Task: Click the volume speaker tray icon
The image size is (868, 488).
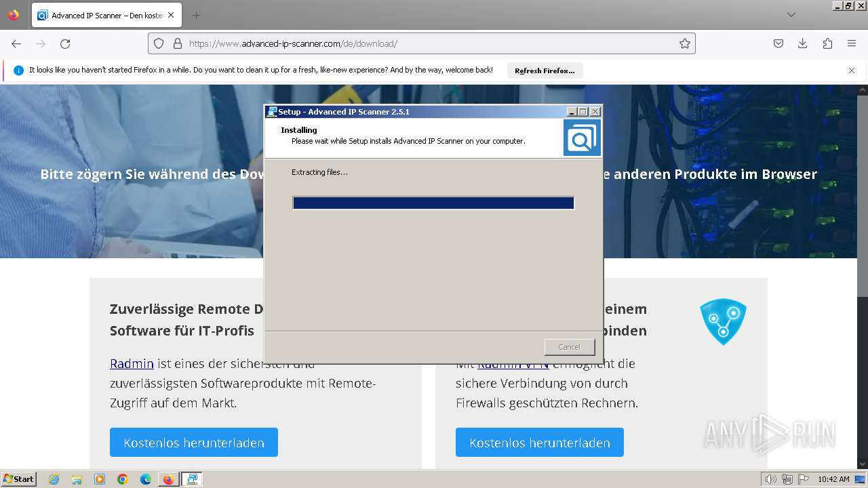Action: click(x=771, y=479)
